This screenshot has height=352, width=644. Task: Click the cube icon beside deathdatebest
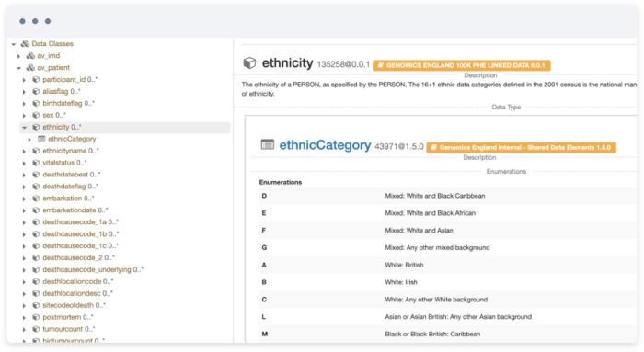point(36,175)
